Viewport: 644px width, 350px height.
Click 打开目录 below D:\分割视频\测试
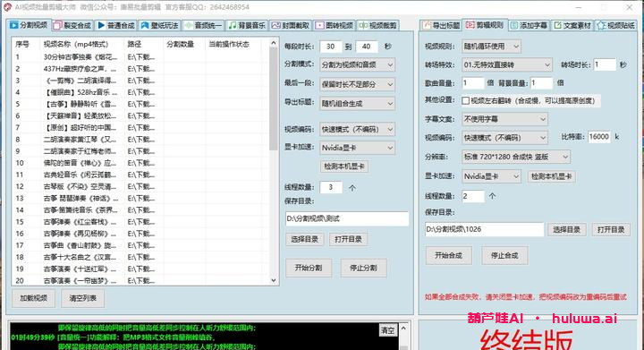click(348, 239)
